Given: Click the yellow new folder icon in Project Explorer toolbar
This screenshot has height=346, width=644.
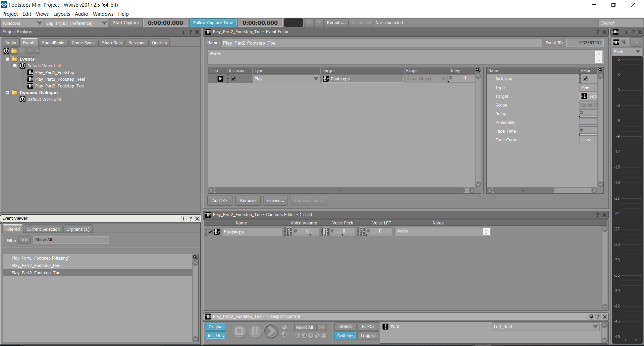Looking at the screenshot, I should coord(14,51).
